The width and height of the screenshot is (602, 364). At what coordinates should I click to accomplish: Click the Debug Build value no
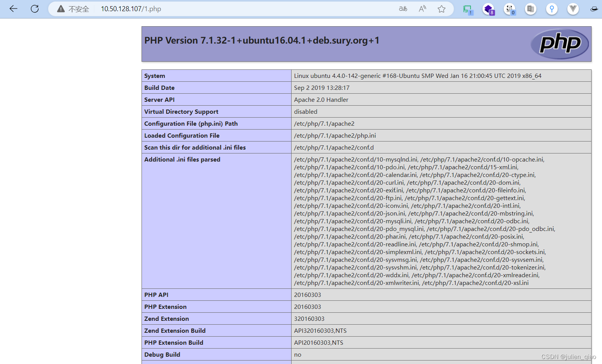[x=298, y=355]
